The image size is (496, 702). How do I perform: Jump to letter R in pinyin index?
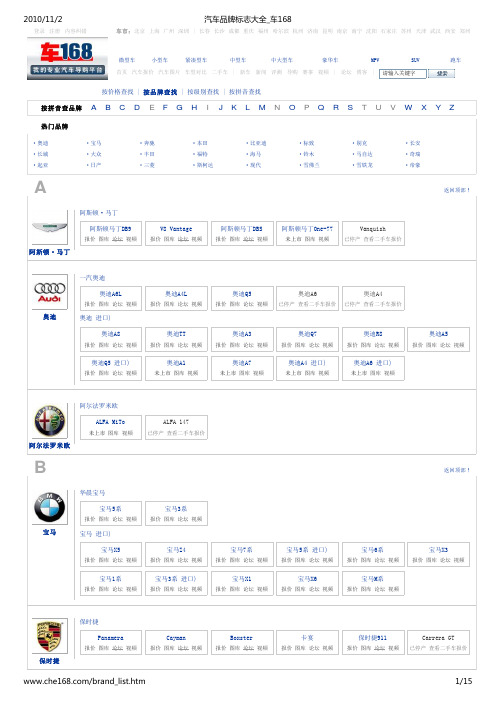[336, 107]
